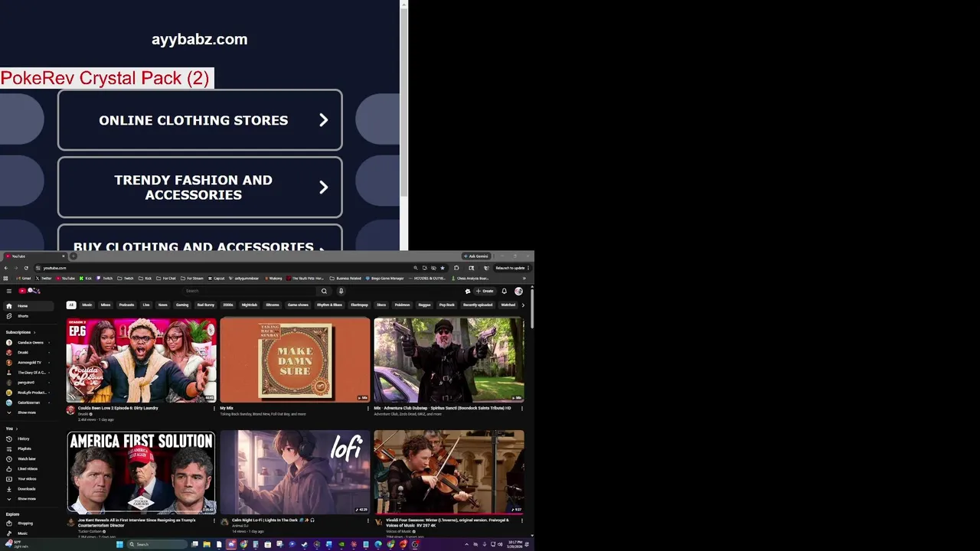Open Music in Explore section

tap(27, 533)
